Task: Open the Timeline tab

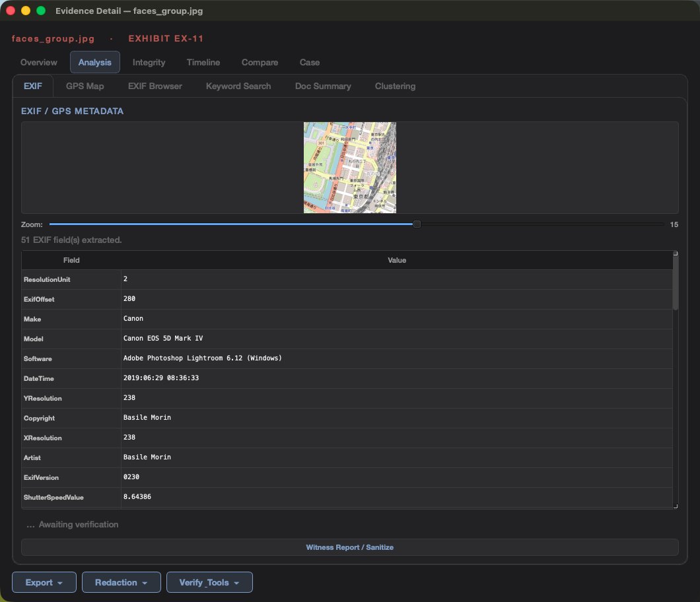Action: click(203, 63)
